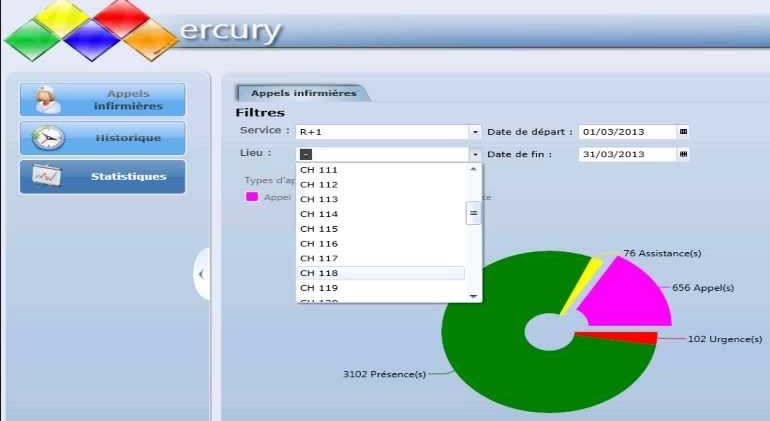Click the 656 Appel(s) label
Viewport: 770px width, 421px height.
pos(703,288)
